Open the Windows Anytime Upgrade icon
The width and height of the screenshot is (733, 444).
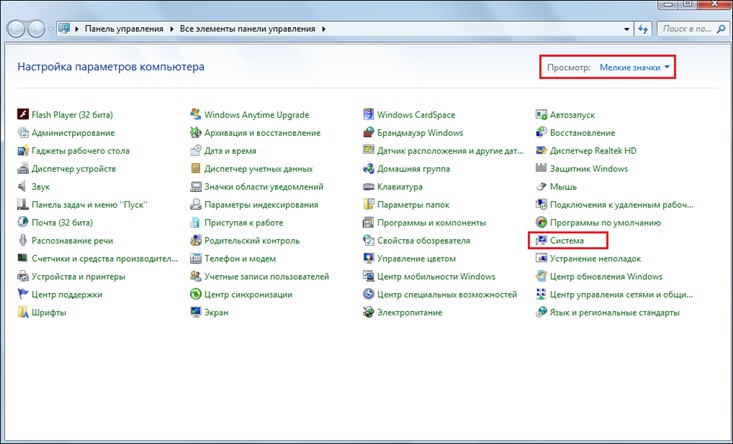click(x=196, y=114)
